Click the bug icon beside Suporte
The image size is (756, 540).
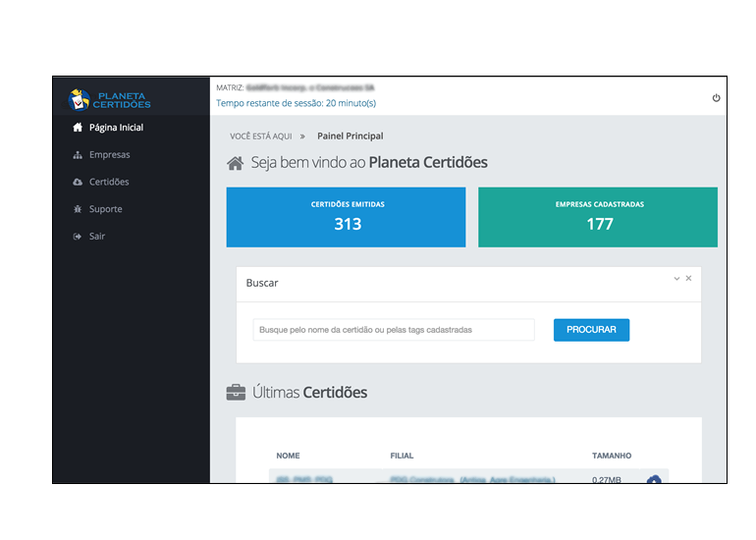tap(78, 209)
